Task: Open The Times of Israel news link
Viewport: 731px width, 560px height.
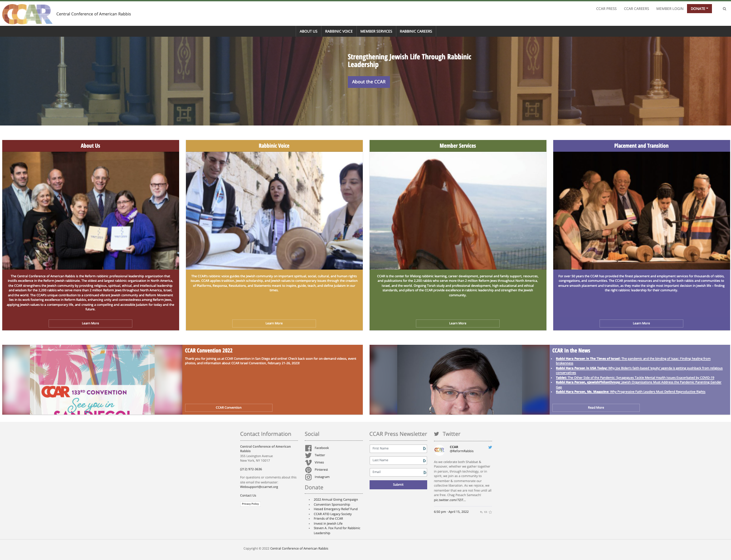Action: [x=633, y=361]
